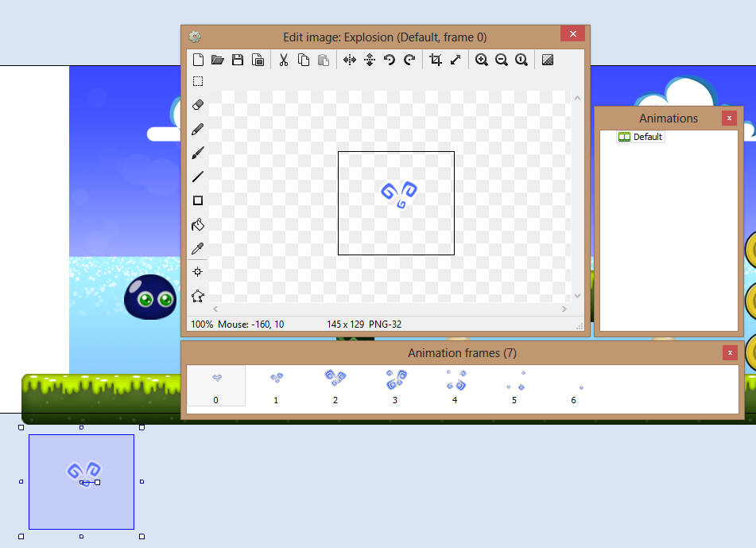The image size is (756, 548).
Task: Click the canvas horizontal scrollbar left arrow
Action: point(215,309)
